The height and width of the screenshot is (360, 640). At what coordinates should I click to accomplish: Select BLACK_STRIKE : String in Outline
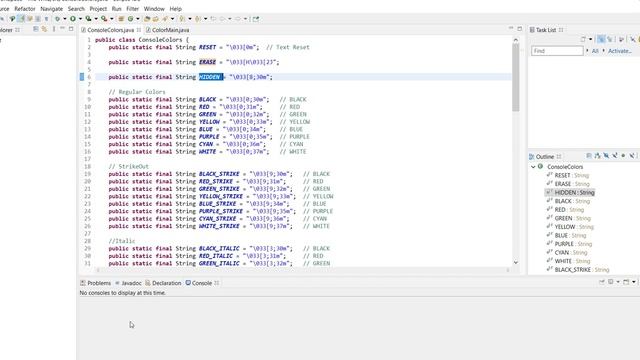pos(582,269)
